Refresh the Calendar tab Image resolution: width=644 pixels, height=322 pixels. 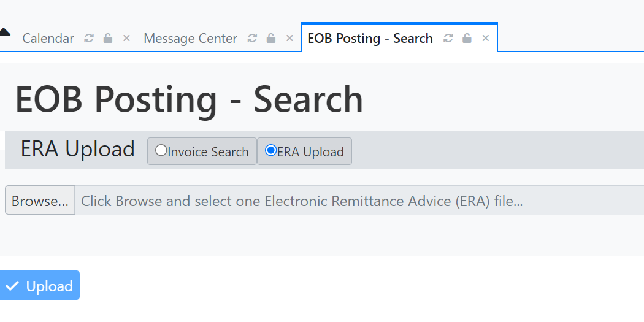click(x=89, y=39)
